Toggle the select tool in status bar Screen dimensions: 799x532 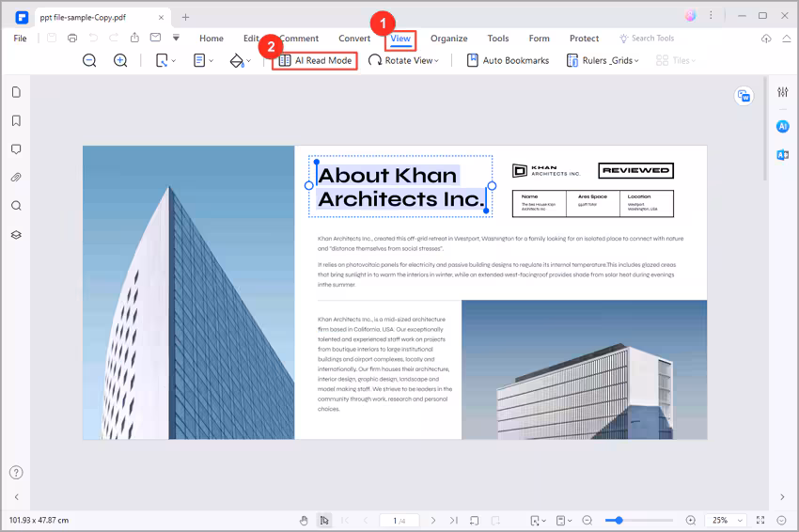pyautogui.click(x=323, y=520)
